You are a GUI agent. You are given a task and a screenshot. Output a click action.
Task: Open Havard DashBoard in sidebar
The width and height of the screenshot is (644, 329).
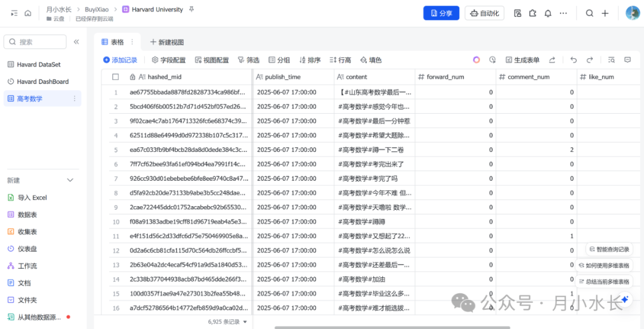[38, 82]
